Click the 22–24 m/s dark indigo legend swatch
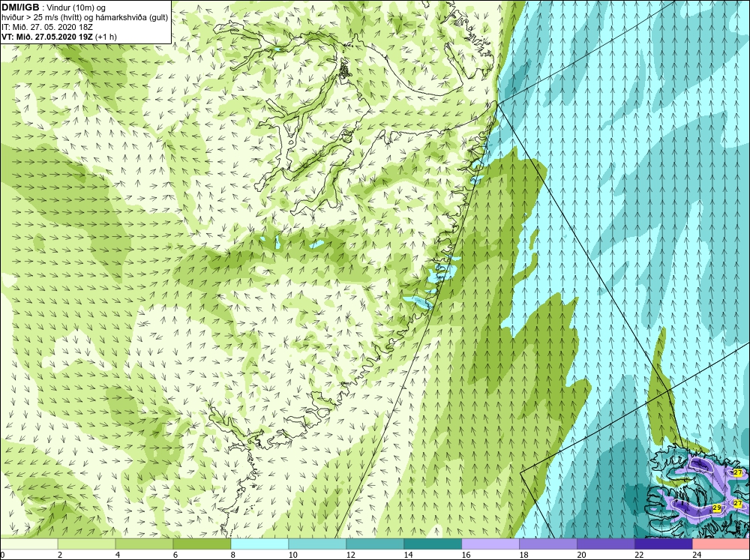750x560 pixels. pos(664,544)
